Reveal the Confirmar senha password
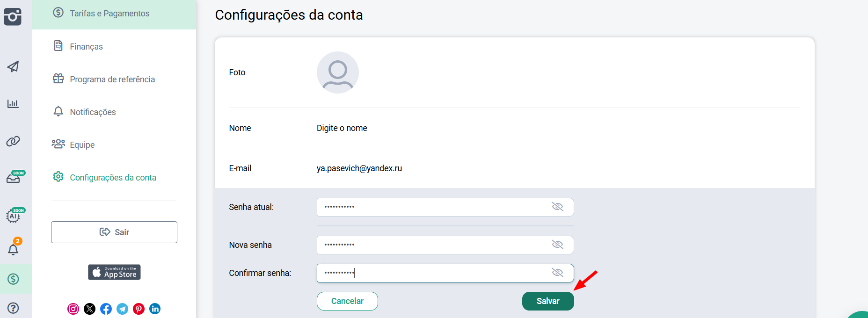The height and width of the screenshot is (318, 868). click(x=557, y=273)
